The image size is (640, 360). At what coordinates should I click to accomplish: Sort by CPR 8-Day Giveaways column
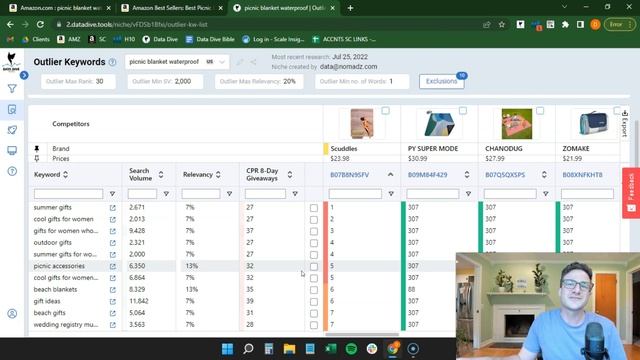click(290, 175)
